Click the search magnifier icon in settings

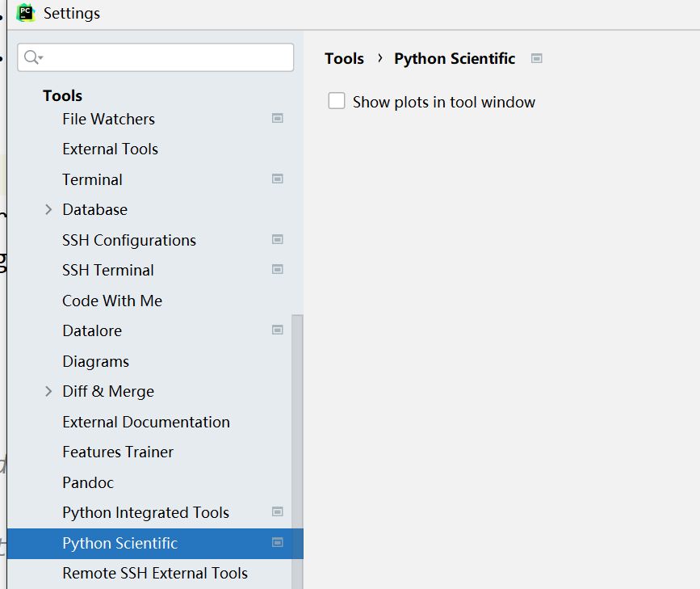click(x=32, y=57)
